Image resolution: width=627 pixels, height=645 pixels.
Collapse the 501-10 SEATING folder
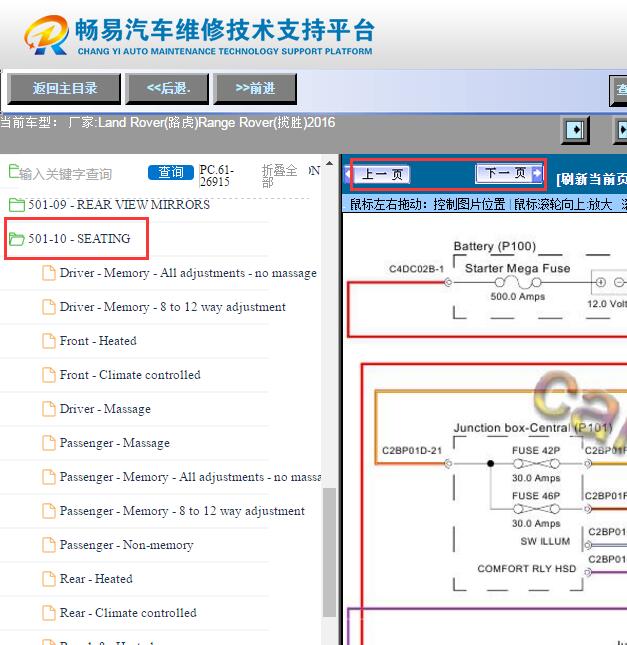tap(79, 239)
